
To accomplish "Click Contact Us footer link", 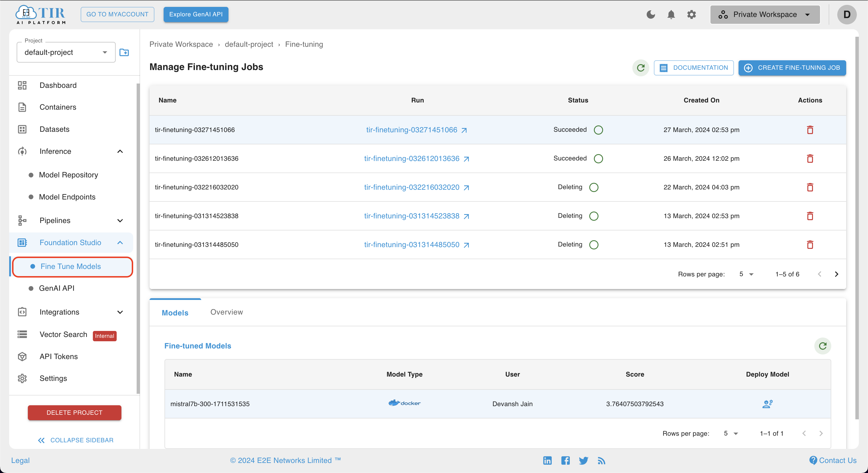I will pyautogui.click(x=833, y=460).
